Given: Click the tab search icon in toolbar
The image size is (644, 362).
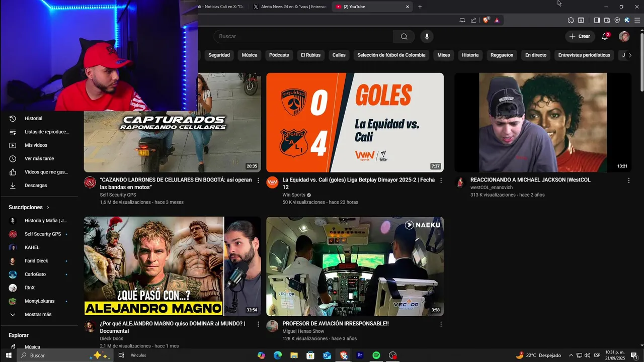Looking at the screenshot, I should [x=581, y=20].
